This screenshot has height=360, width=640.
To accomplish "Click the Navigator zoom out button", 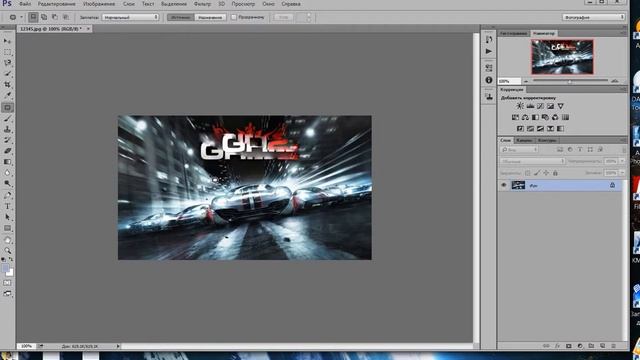I will [526, 81].
